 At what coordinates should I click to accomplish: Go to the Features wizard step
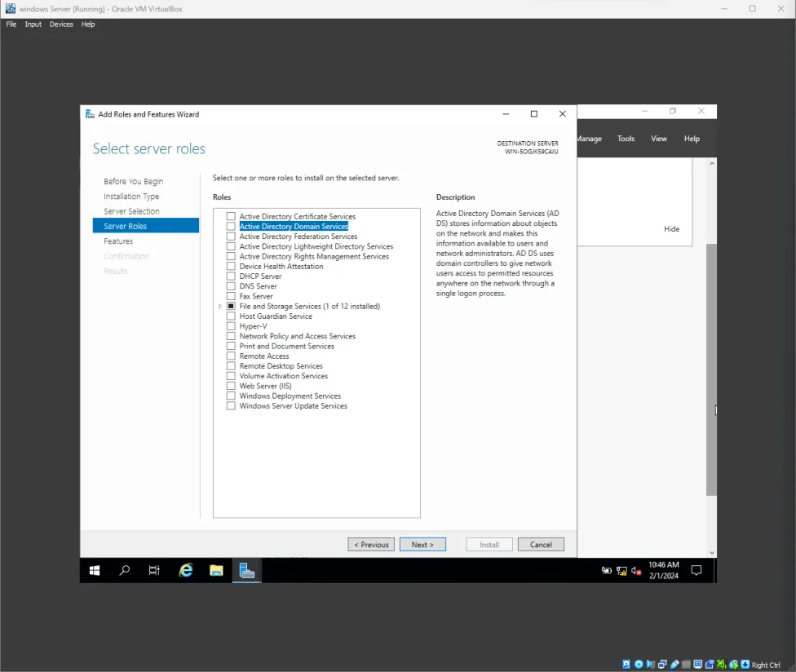(118, 241)
